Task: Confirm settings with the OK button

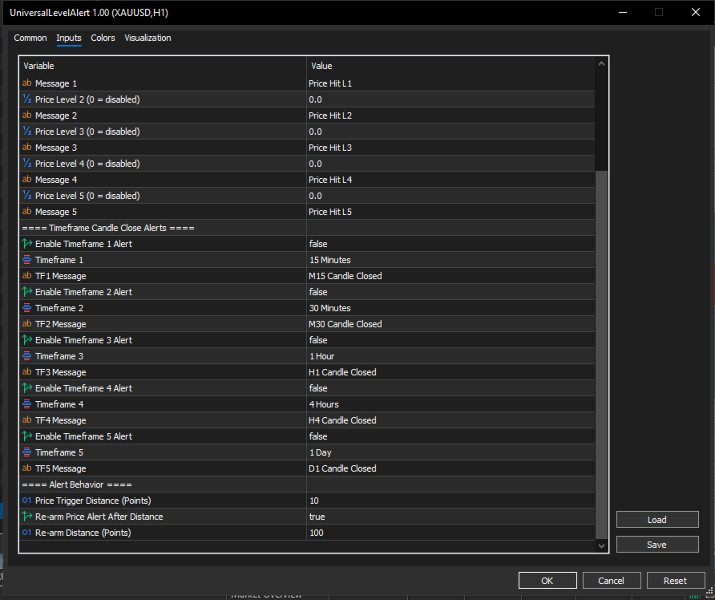Action: pos(547,580)
